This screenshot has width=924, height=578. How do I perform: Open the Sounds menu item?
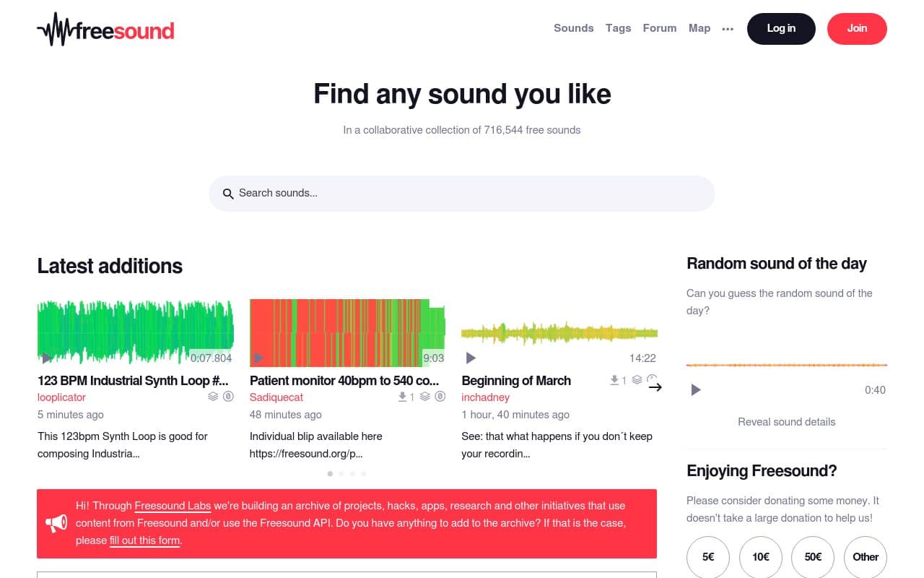(x=573, y=28)
